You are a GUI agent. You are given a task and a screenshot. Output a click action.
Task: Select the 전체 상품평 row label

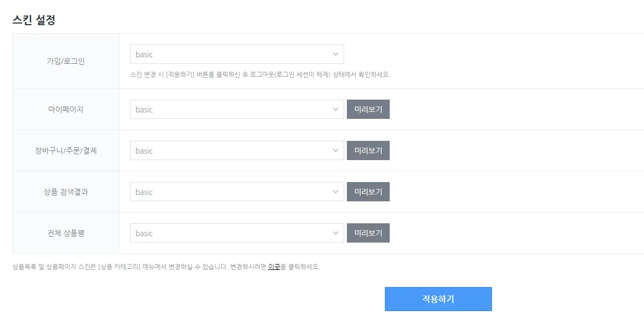click(66, 233)
